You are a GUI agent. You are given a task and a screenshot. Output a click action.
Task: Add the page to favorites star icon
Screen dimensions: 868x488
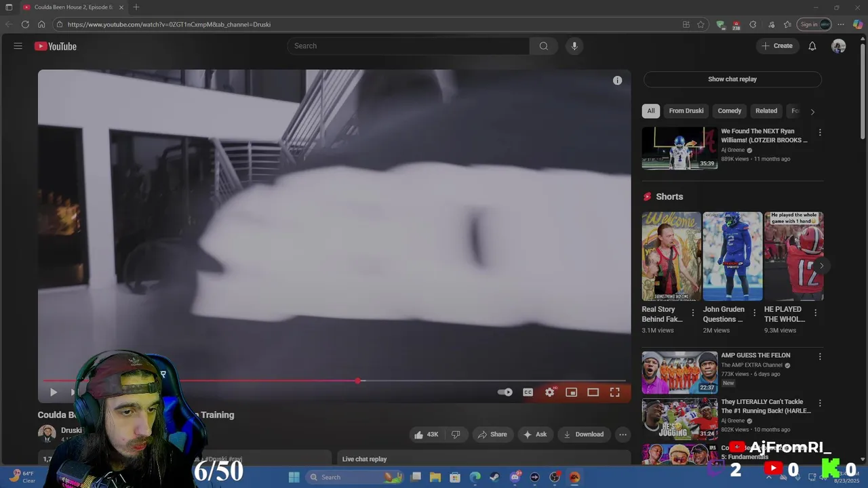pos(701,24)
